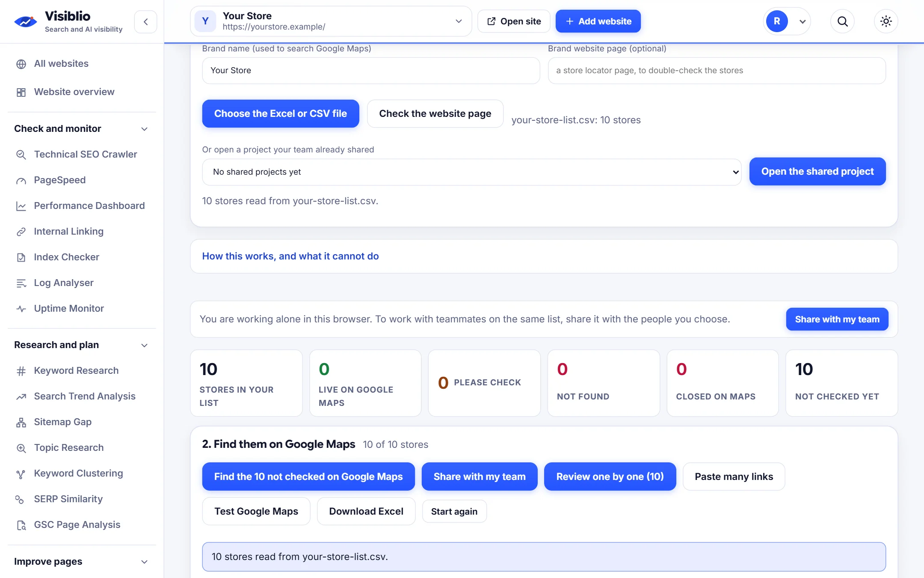Click the Website overview grid icon
This screenshot has height=578, width=924.
coord(21,92)
